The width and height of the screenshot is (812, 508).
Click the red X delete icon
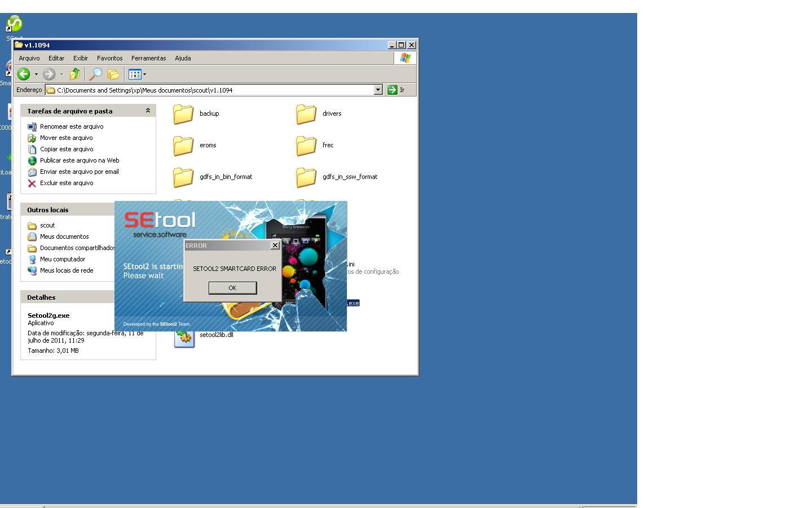click(32, 183)
